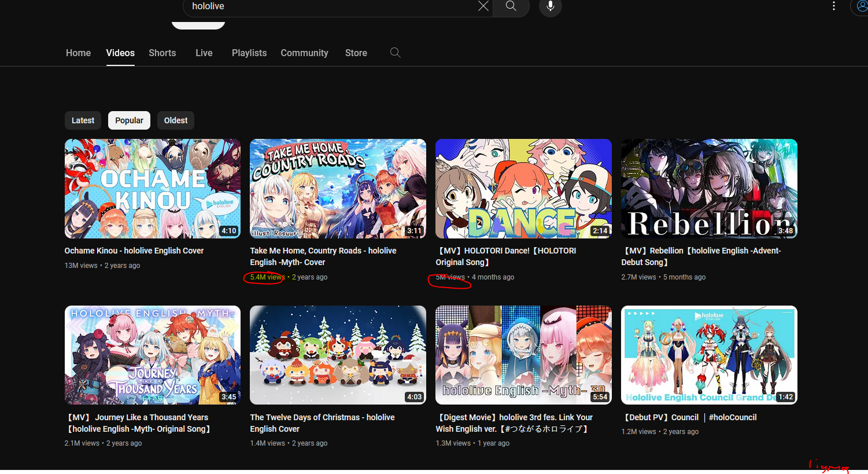Open title The Twelve Days of Christmas cover
The image size is (868, 474).
[322, 423]
